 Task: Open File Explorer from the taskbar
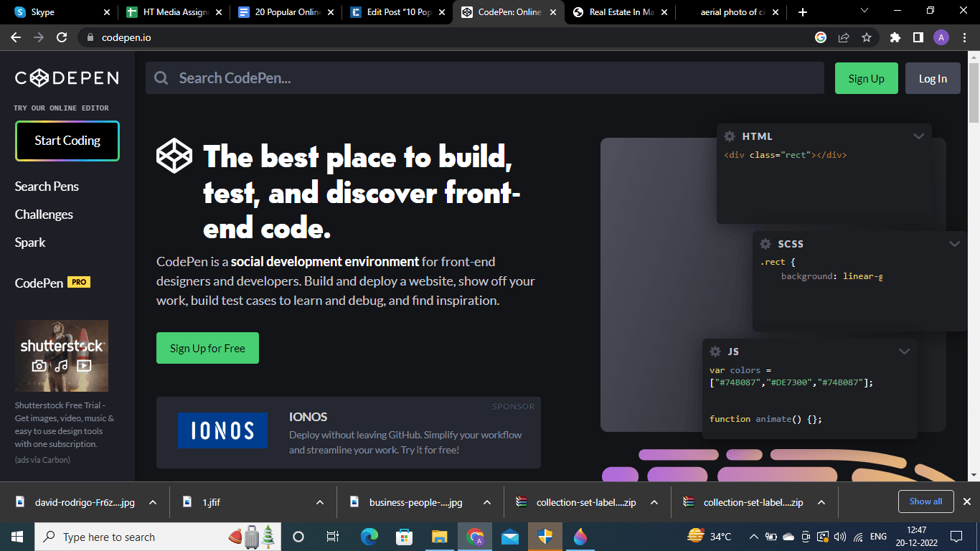tap(440, 537)
